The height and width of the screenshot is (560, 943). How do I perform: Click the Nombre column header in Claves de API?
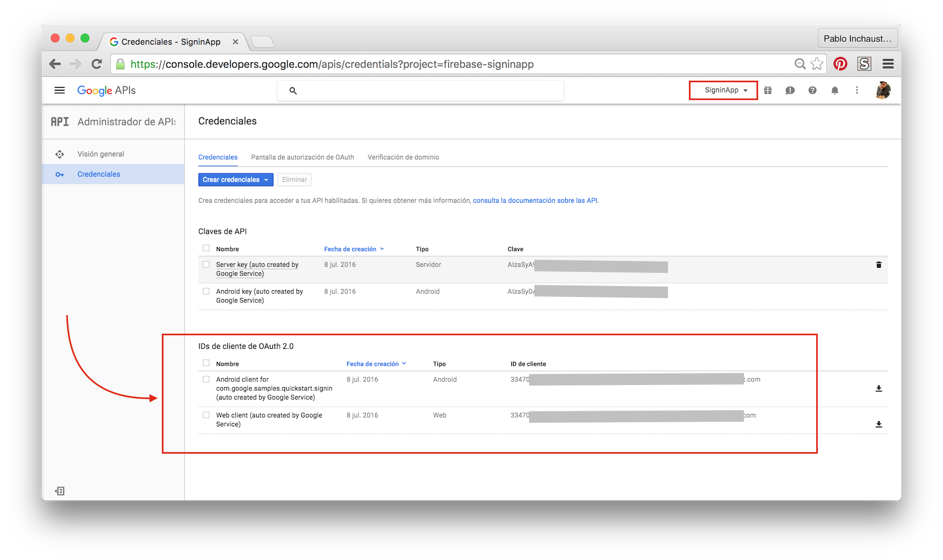pyautogui.click(x=227, y=249)
